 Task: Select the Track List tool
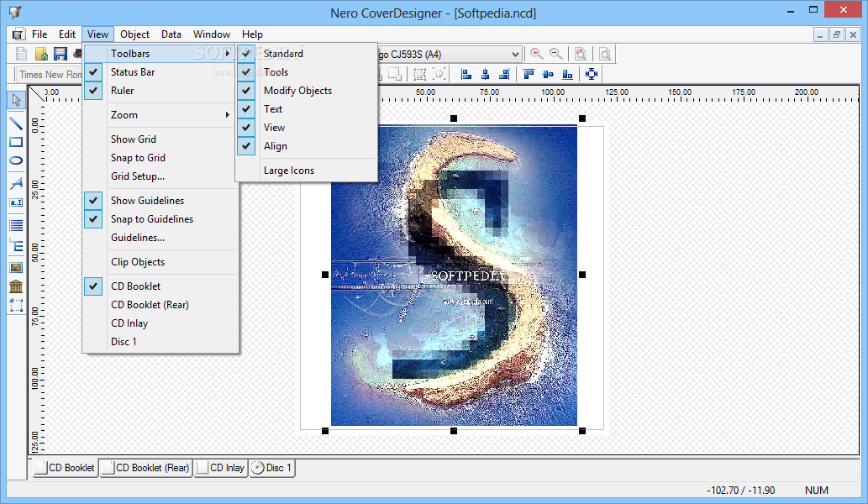(x=16, y=225)
